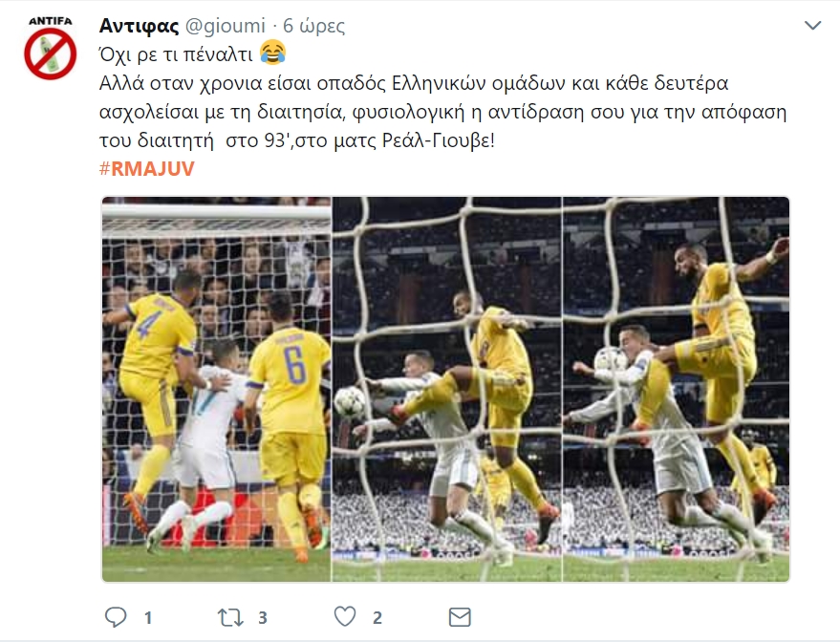Screen dimensions: 840x642
Task: Click the reply speech bubble icon
Action: click(116, 617)
